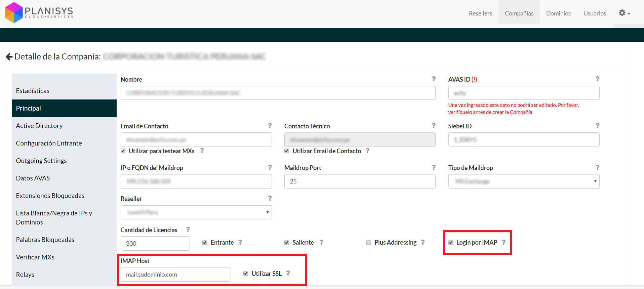Viewport: 644px width, 289px height.
Task: Open the Tipo de Maildrop dropdown
Action: (x=523, y=181)
